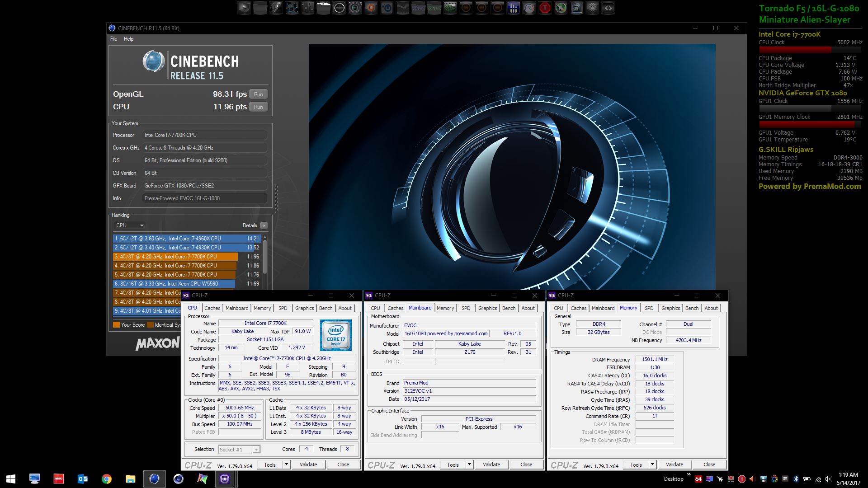This screenshot has width=868, height=488.
Task: Select ranking row 1 i7-4960X CPU
Action: (x=187, y=239)
